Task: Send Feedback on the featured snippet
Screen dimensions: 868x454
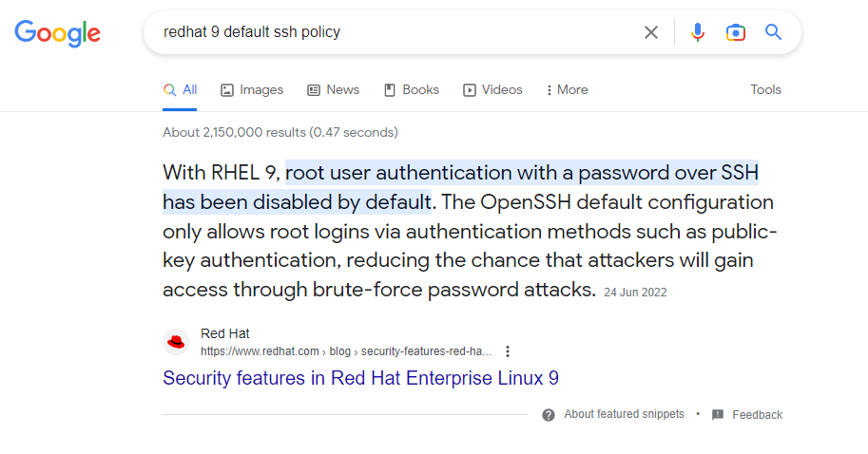Action: [x=758, y=415]
